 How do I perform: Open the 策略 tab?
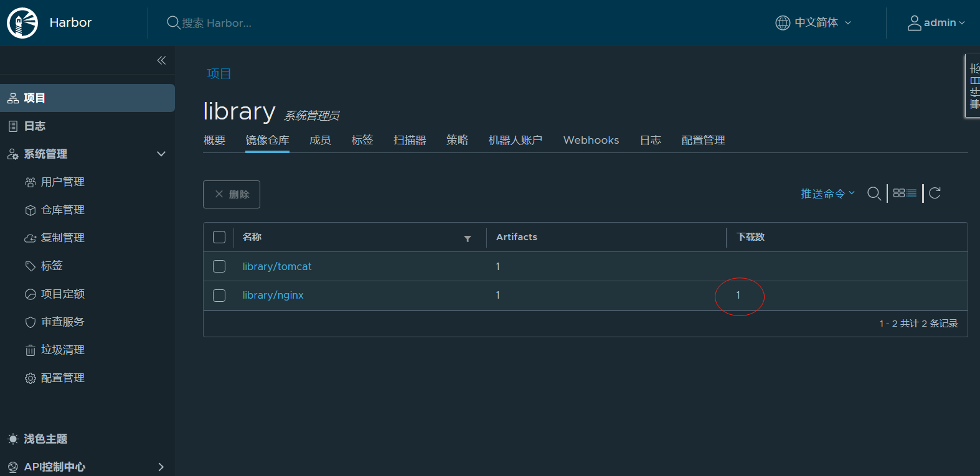457,141
